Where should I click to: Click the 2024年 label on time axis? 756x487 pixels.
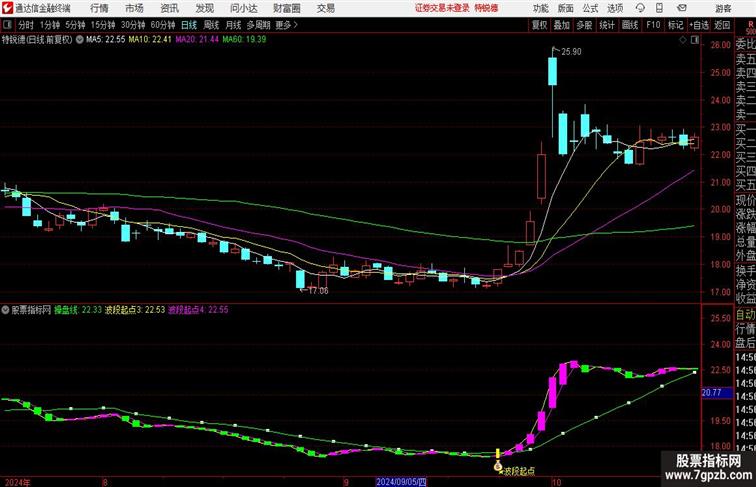(x=18, y=482)
